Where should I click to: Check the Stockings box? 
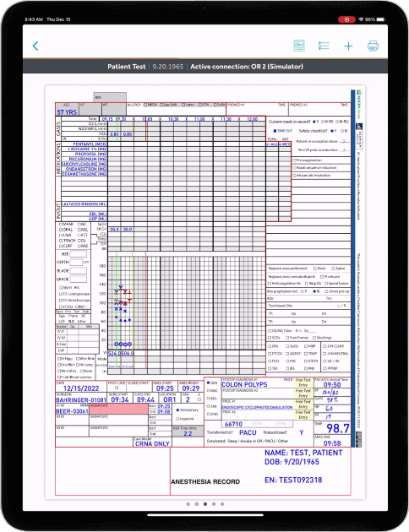(314, 338)
